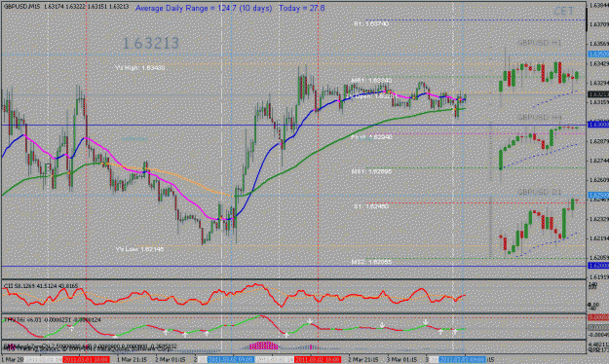Click the blue 1.63000 price axis tag
The image size is (609, 364).
pyautogui.click(x=598, y=125)
